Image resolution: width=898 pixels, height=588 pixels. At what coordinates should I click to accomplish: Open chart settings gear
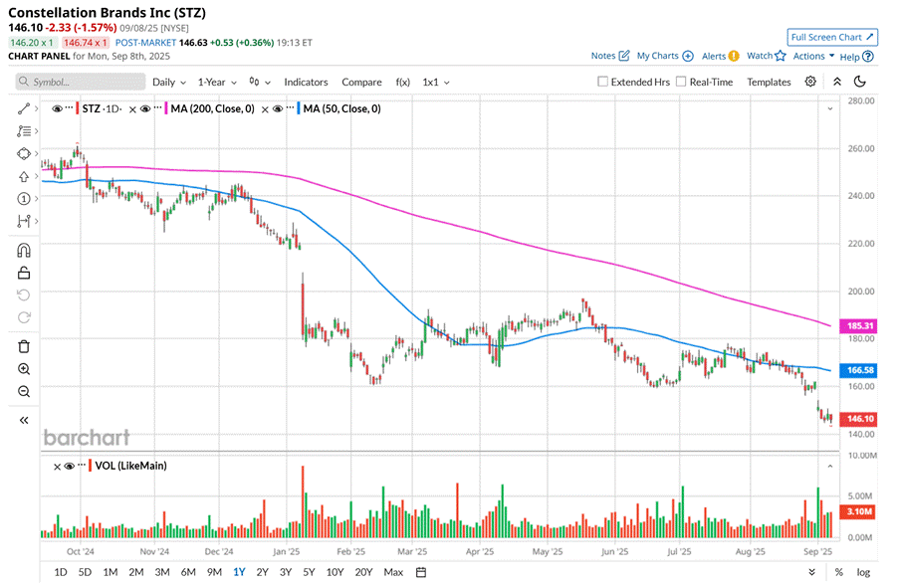tap(809, 82)
